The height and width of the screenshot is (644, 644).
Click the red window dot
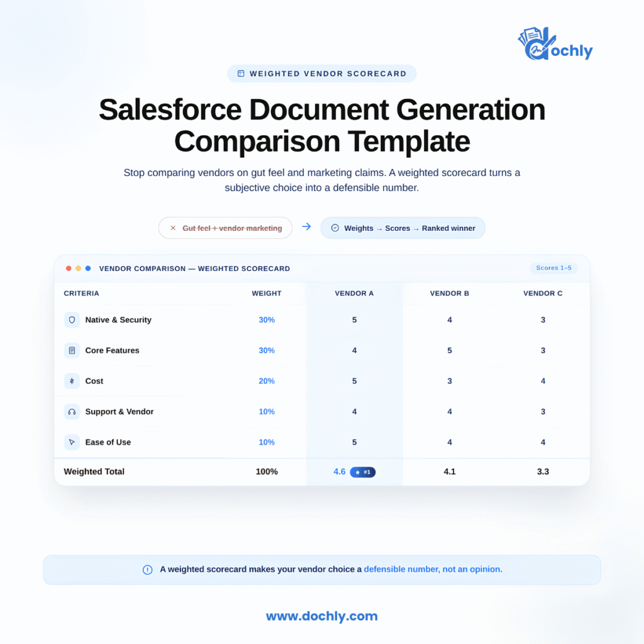(69, 269)
